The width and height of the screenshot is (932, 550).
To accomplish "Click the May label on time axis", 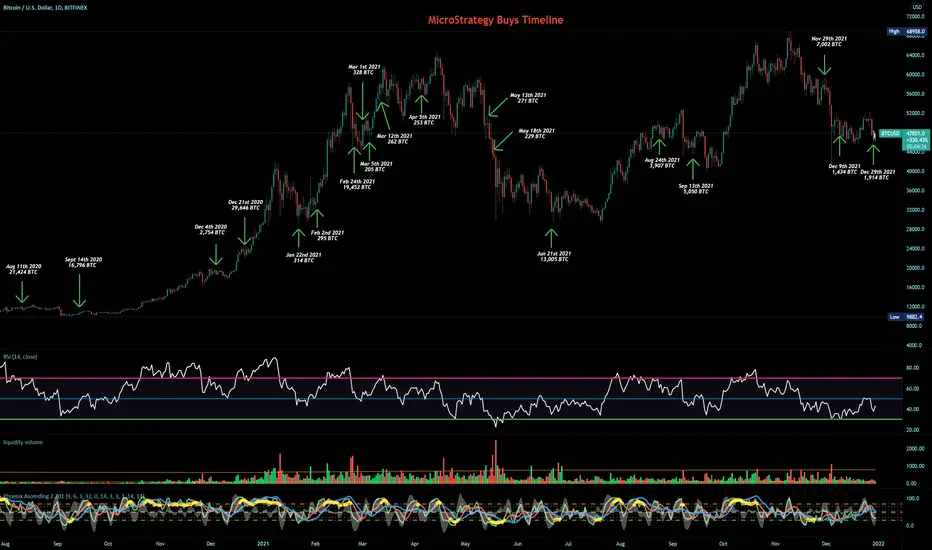I will point(465,543).
